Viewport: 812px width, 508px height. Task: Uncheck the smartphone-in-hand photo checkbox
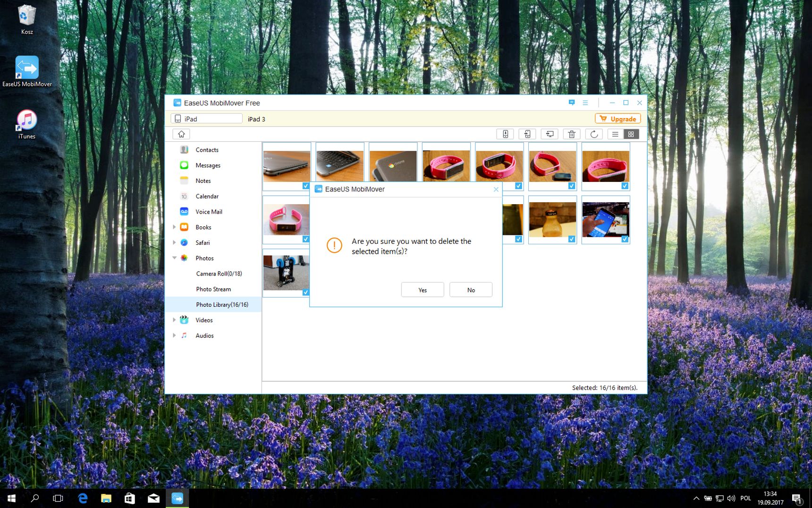[x=625, y=239]
